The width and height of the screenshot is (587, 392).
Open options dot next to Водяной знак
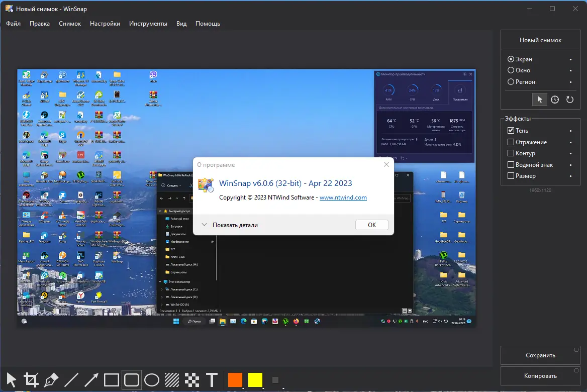tap(570, 165)
